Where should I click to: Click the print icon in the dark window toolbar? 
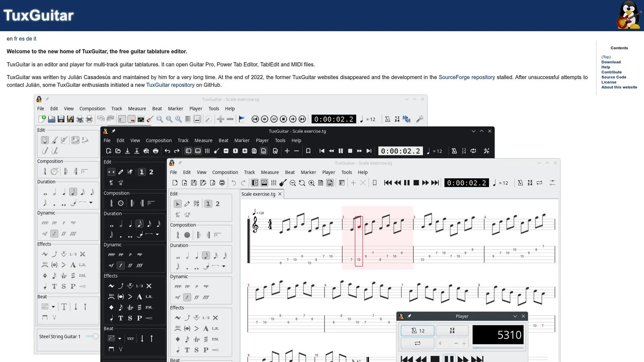[x=156, y=151]
